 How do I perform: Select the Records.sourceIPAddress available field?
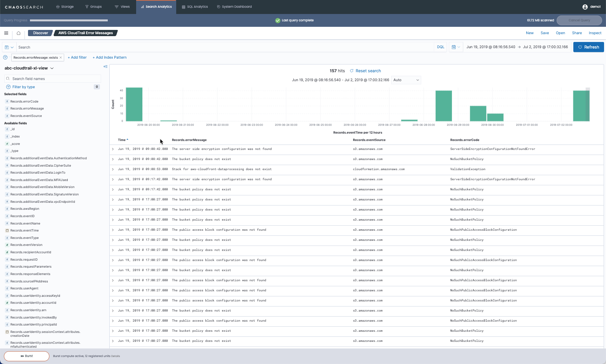(29, 281)
